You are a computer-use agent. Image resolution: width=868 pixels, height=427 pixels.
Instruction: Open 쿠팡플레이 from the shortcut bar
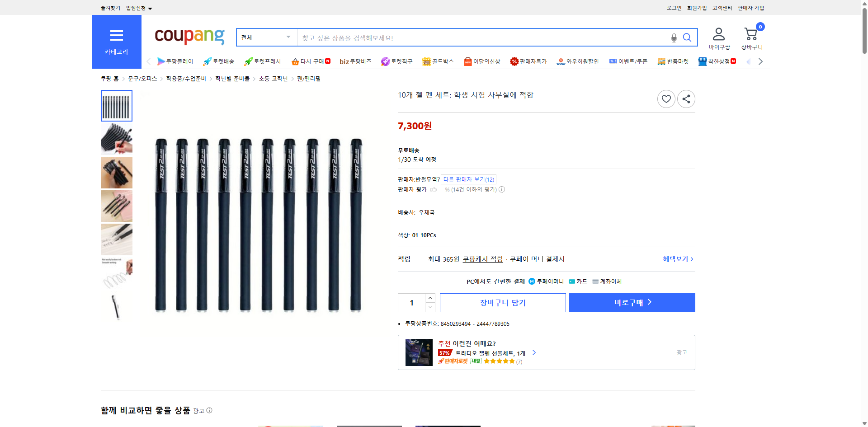coord(176,61)
